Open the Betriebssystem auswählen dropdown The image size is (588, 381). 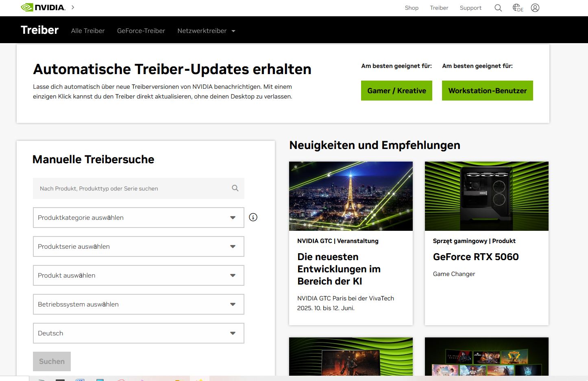(x=139, y=304)
